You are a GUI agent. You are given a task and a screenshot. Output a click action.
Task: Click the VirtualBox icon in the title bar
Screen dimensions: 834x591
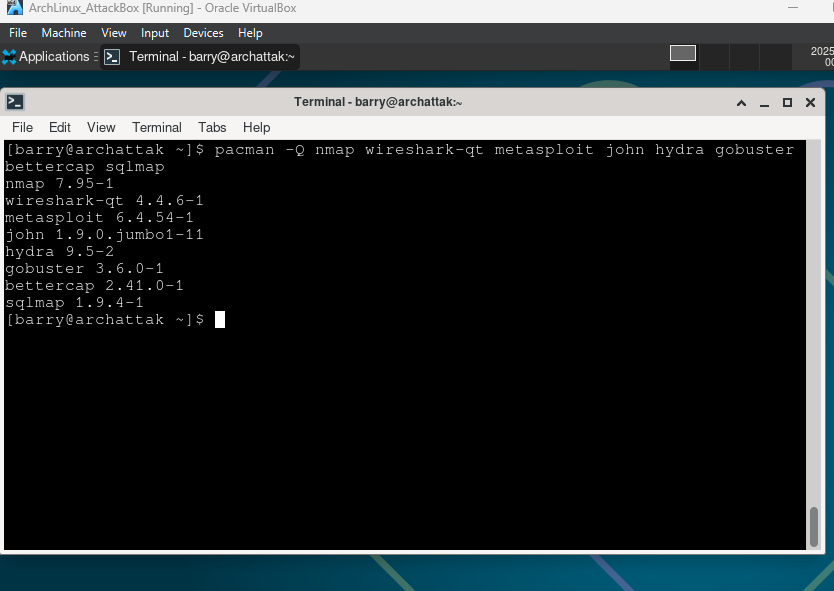pos(14,7)
